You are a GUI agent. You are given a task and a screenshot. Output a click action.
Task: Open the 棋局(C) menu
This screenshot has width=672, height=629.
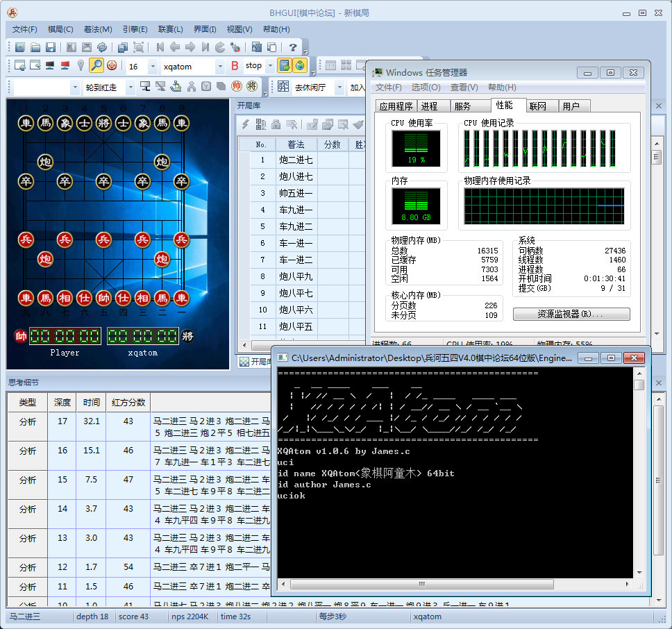pyautogui.click(x=60, y=29)
